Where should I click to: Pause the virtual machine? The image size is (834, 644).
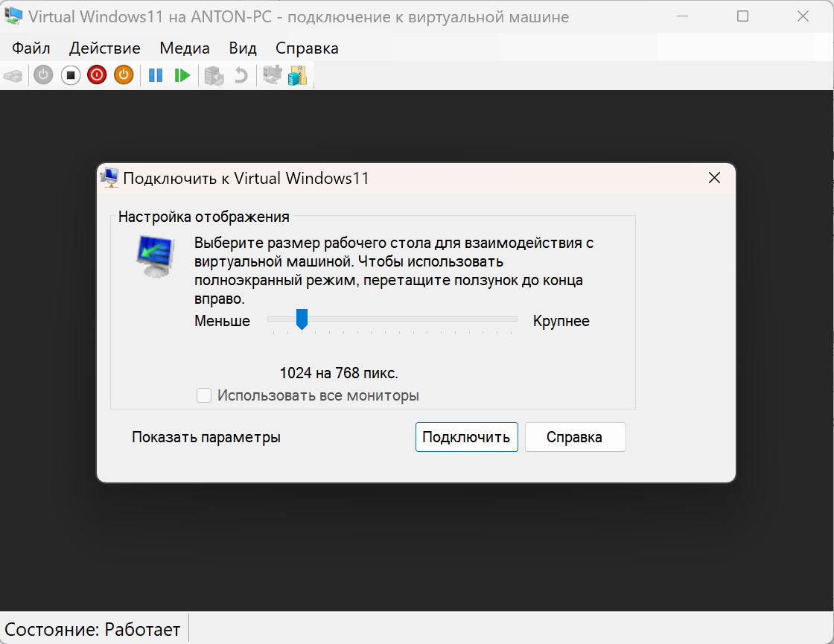(x=156, y=75)
